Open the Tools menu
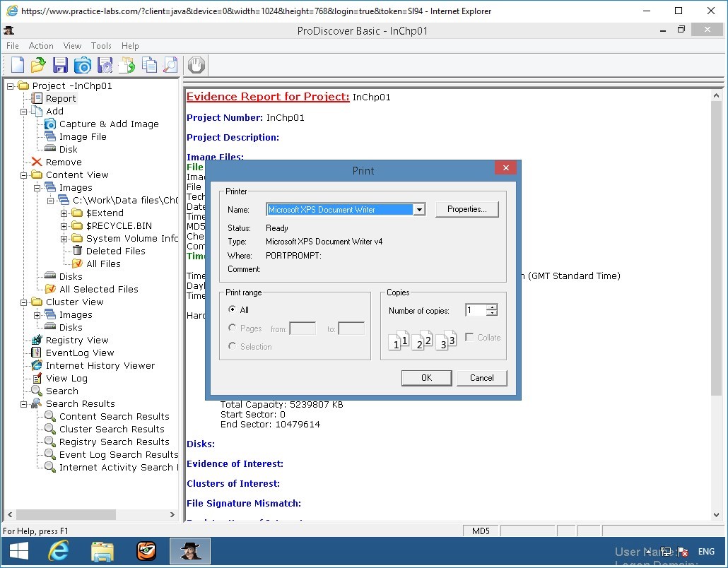Image resolution: width=728 pixels, height=568 pixels. tap(101, 45)
